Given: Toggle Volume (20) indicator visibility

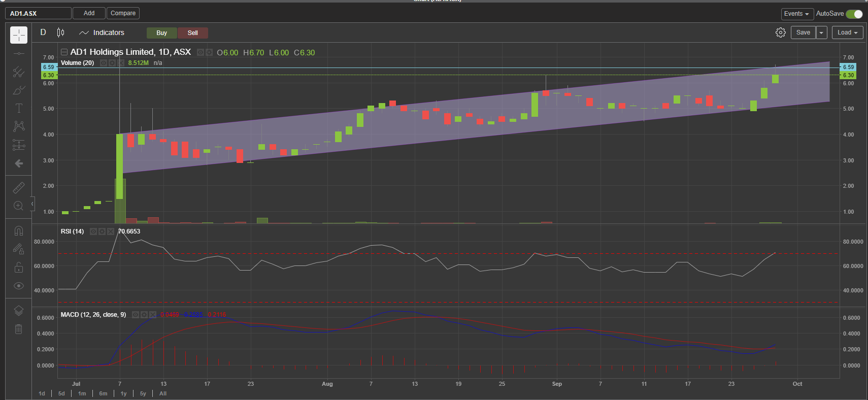Looking at the screenshot, I should [x=104, y=63].
